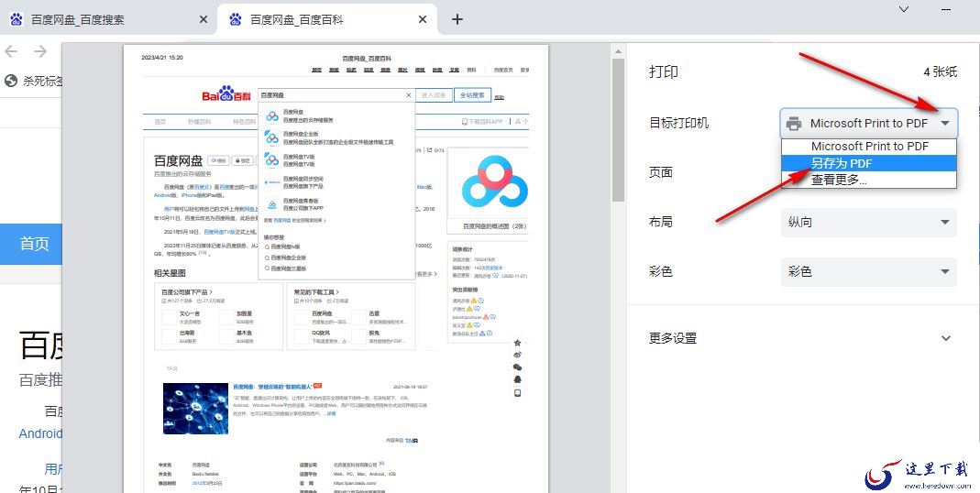Screen dimensions: 980x493
Task: Click the 常见的下载工具 link in preview
Action: (x=316, y=291)
